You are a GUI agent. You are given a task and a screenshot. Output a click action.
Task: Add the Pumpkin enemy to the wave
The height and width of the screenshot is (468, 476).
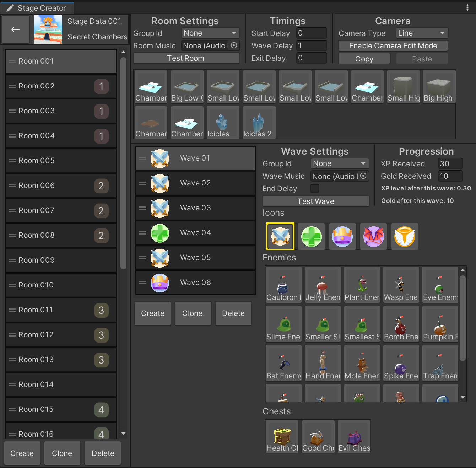[x=440, y=324]
